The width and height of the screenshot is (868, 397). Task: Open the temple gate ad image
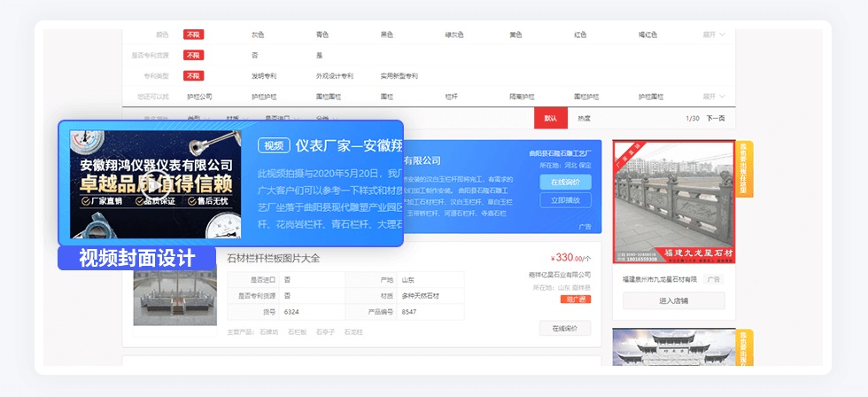coord(674,347)
